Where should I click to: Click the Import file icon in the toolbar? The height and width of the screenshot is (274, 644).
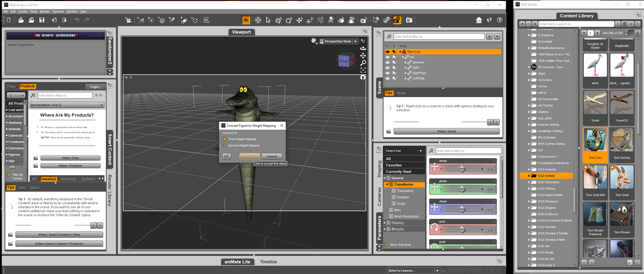coord(54,20)
